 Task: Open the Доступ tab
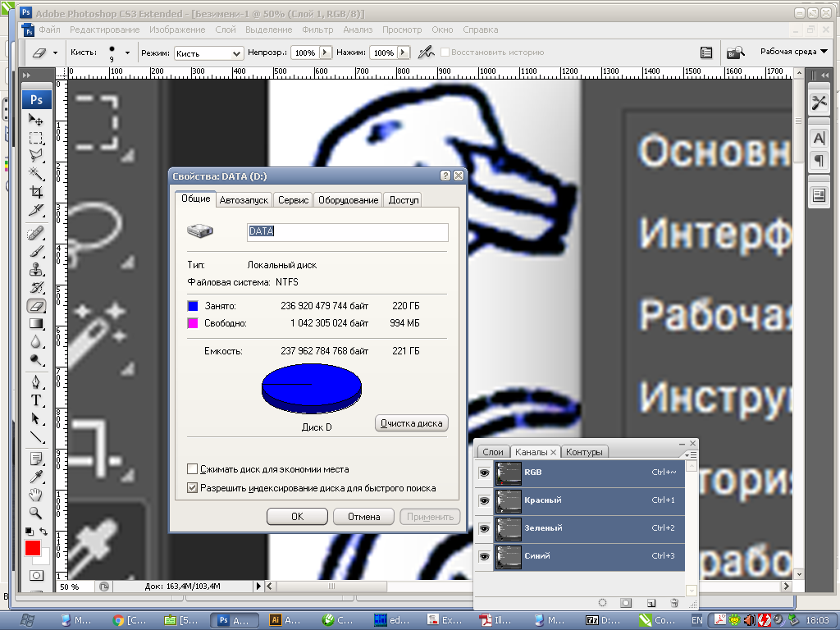click(x=404, y=200)
